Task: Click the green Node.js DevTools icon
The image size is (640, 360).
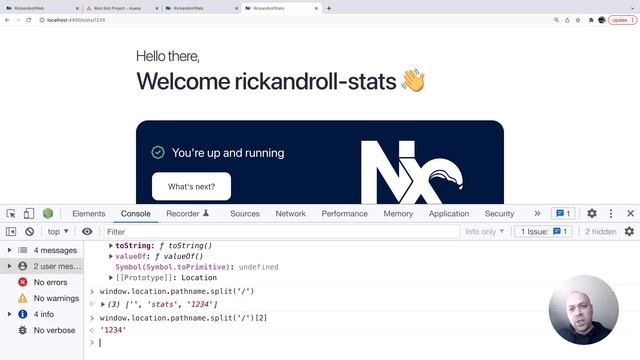Action: [48, 213]
